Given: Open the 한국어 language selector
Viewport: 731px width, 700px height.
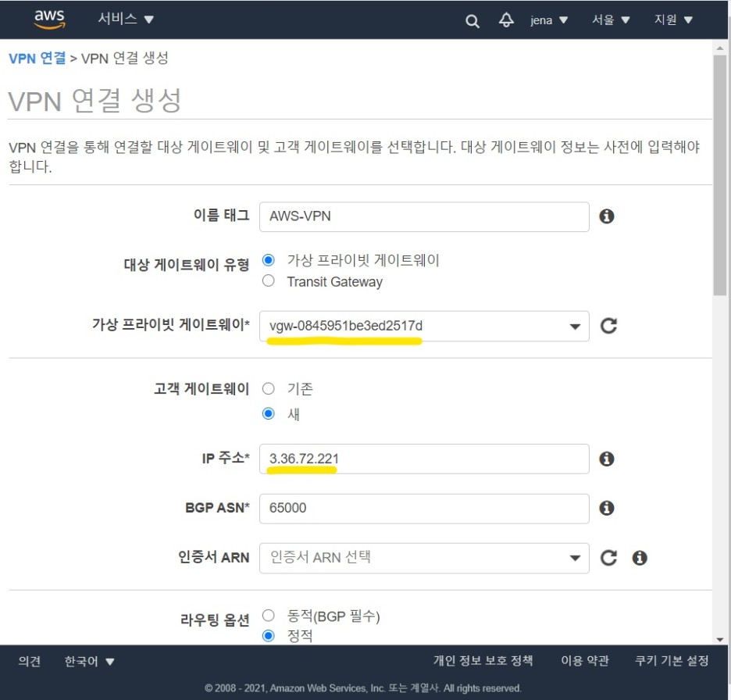Looking at the screenshot, I should 89,661.
